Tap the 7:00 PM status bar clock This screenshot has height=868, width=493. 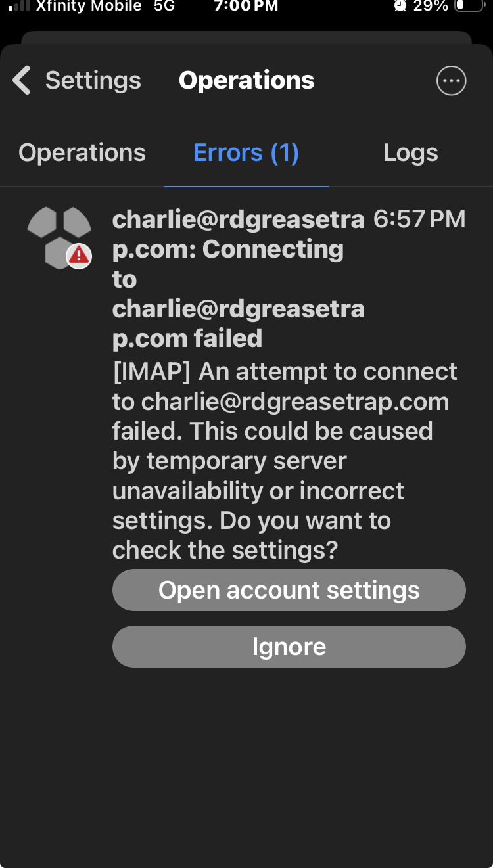tap(246, 6)
